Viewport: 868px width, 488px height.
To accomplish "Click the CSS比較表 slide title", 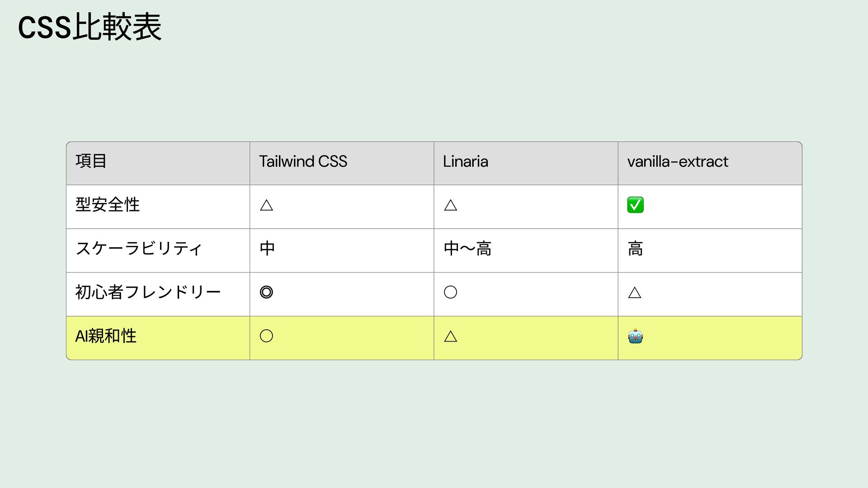I will click(90, 27).
